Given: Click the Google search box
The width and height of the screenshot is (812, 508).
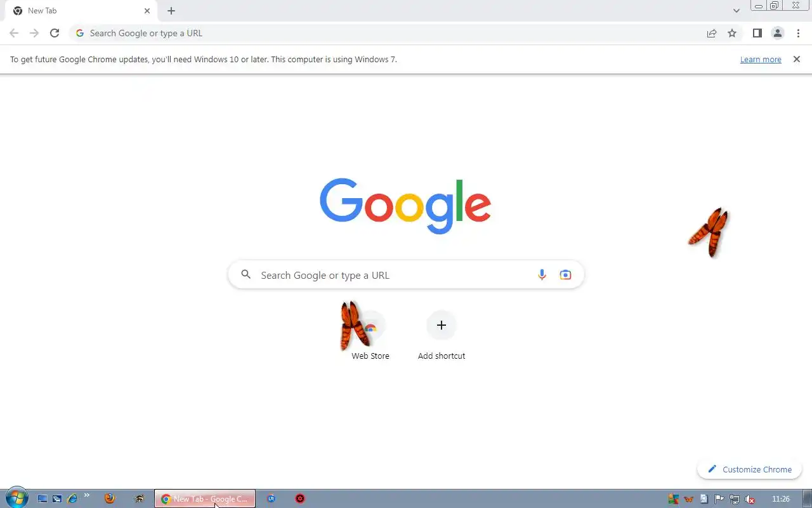Looking at the screenshot, I should pos(406,275).
